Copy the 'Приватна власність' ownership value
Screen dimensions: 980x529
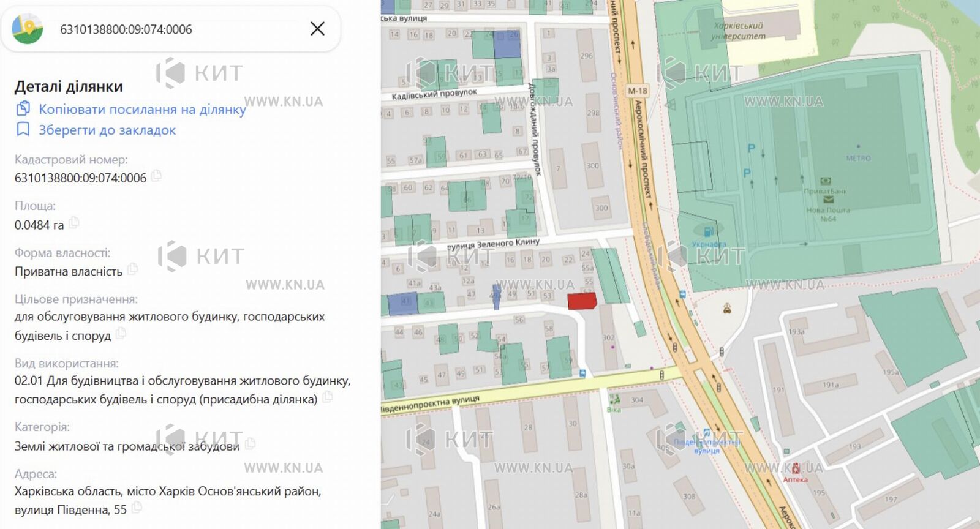(x=133, y=269)
